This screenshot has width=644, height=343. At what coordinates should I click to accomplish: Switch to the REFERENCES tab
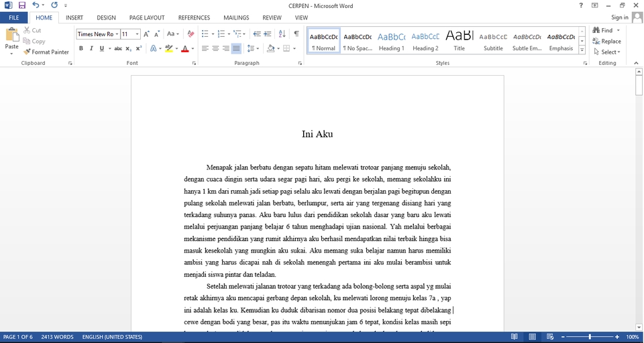[195, 17]
